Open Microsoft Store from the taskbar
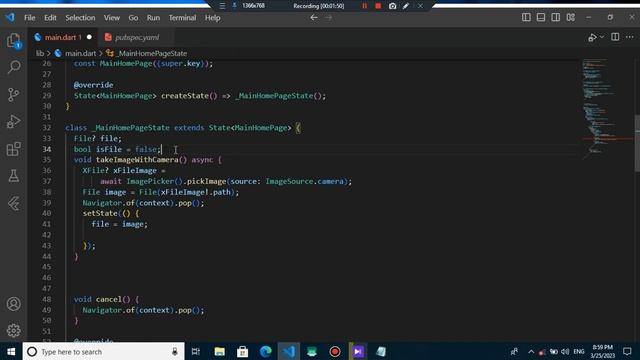 [242, 351]
